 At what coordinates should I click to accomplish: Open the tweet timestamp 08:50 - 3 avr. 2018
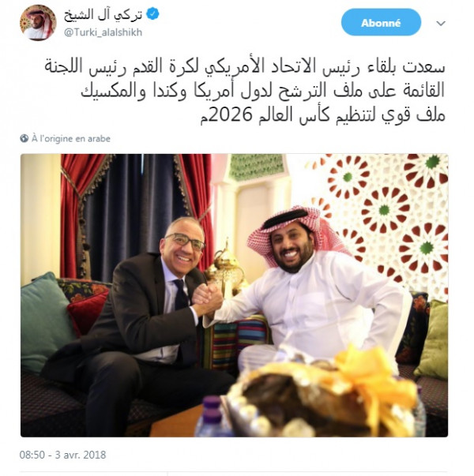[x=62, y=455]
